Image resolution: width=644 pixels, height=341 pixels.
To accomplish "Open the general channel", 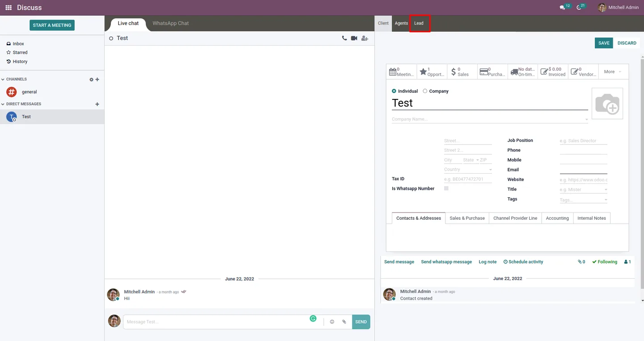I will (x=52, y=92).
